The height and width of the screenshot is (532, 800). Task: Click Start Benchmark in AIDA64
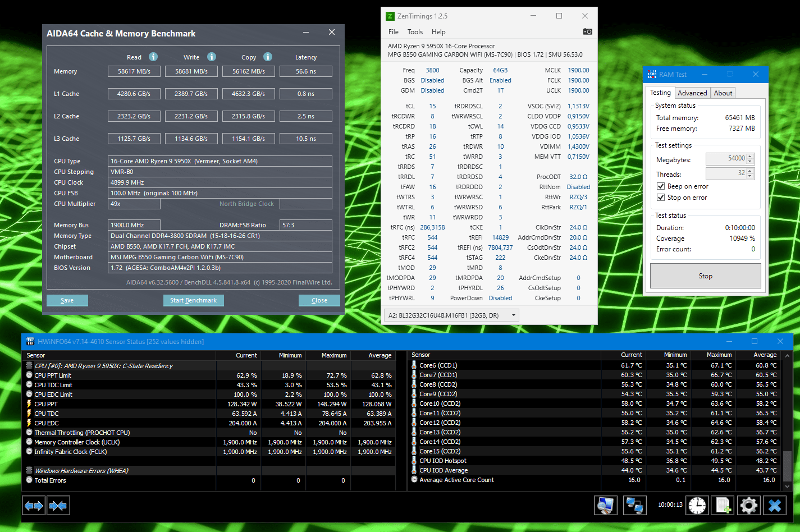coord(193,300)
